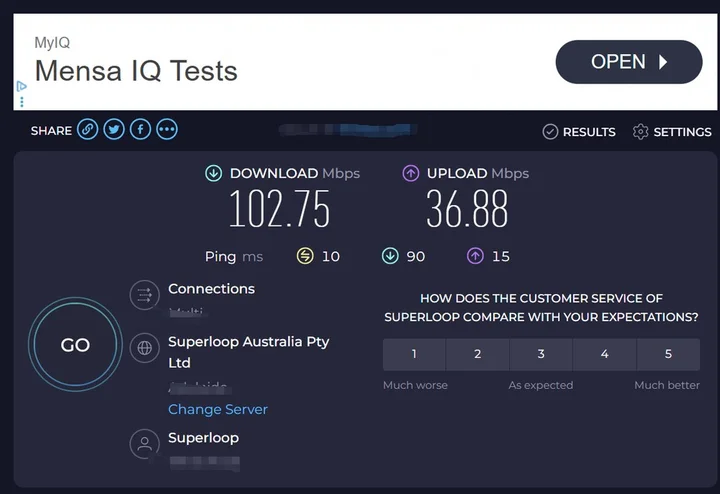Rate customer service 1
The height and width of the screenshot is (494, 720).
click(414, 354)
